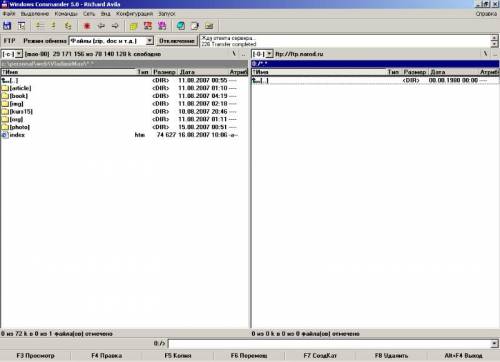
Task: Open the FTP transfer mode dropdown
Action: pos(150,41)
